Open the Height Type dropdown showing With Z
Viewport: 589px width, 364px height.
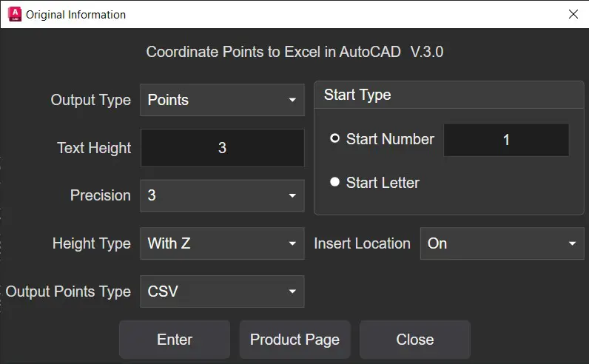click(222, 243)
